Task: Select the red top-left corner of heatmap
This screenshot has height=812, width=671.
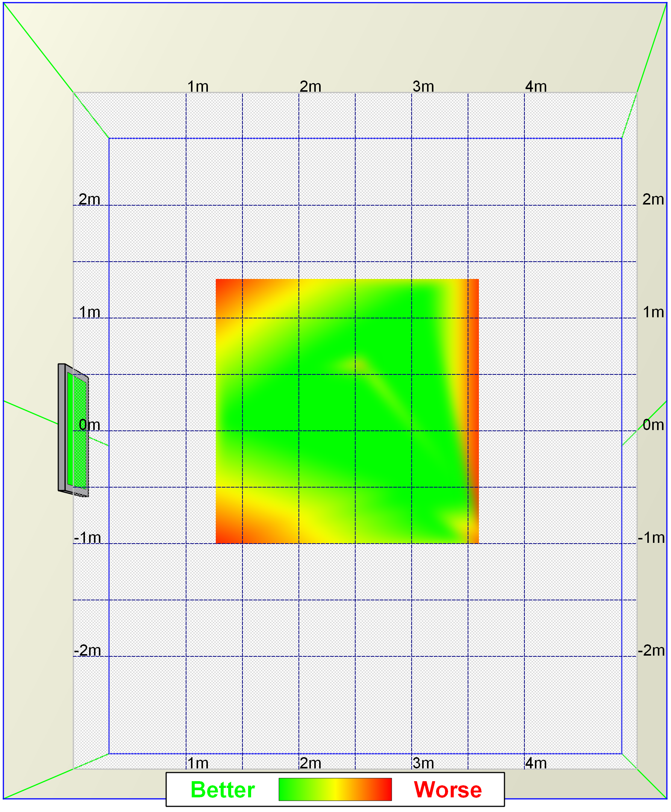Action: click(223, 288)
